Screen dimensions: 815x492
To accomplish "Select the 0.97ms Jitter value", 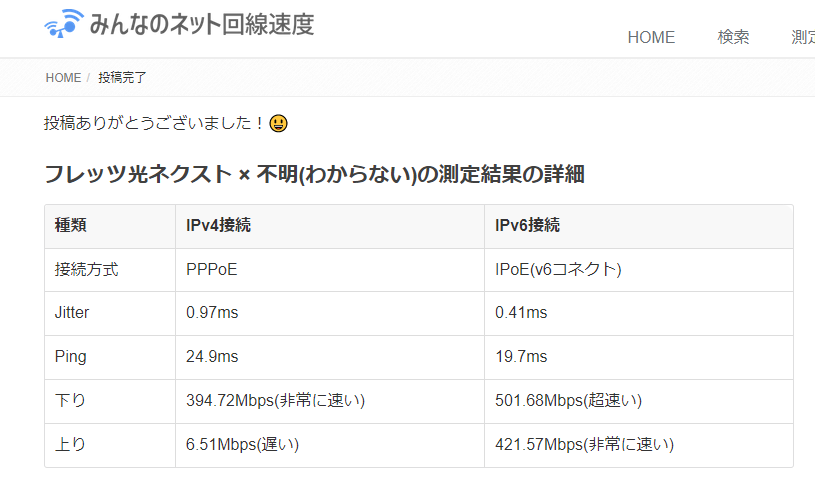I will pyautogui.click(x=212, y=313).
